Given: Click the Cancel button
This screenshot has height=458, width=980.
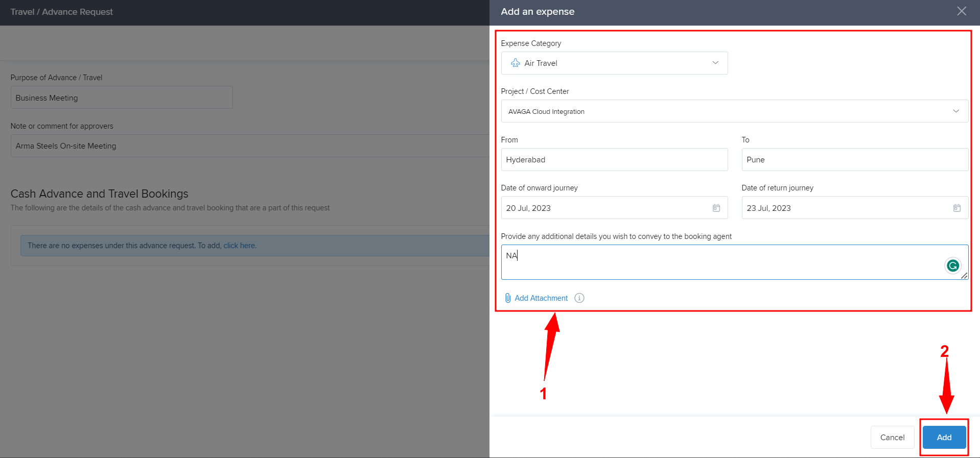Looking at the screenshot, I should [892, 437].
